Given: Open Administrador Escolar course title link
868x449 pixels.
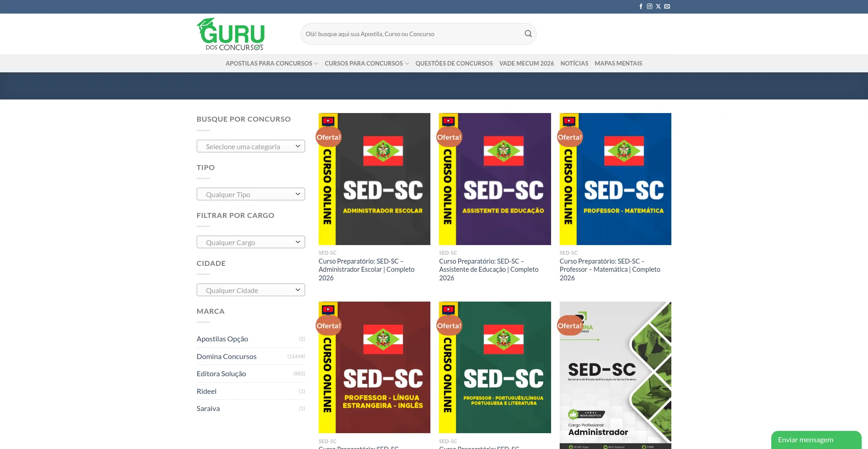Looking at the screenshot, I should tap(366, 269).
